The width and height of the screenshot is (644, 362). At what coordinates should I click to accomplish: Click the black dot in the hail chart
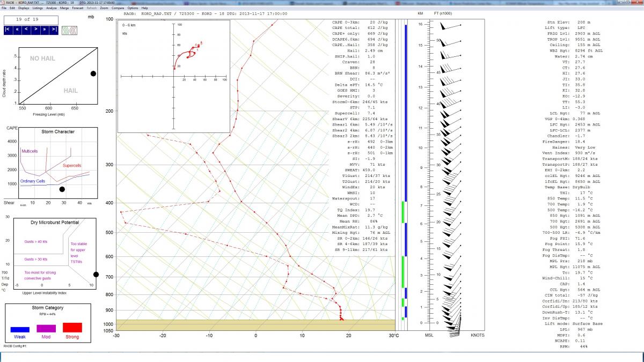[93, 73]
